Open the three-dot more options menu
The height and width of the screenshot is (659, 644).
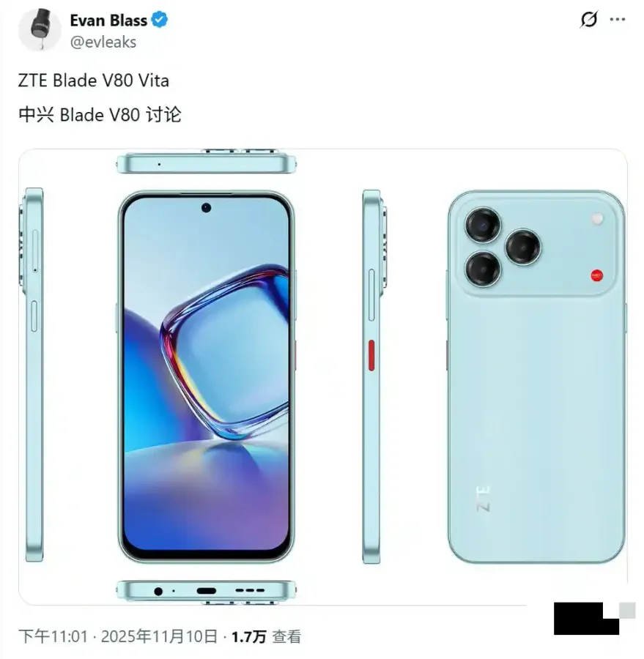(x=617, y=19)
